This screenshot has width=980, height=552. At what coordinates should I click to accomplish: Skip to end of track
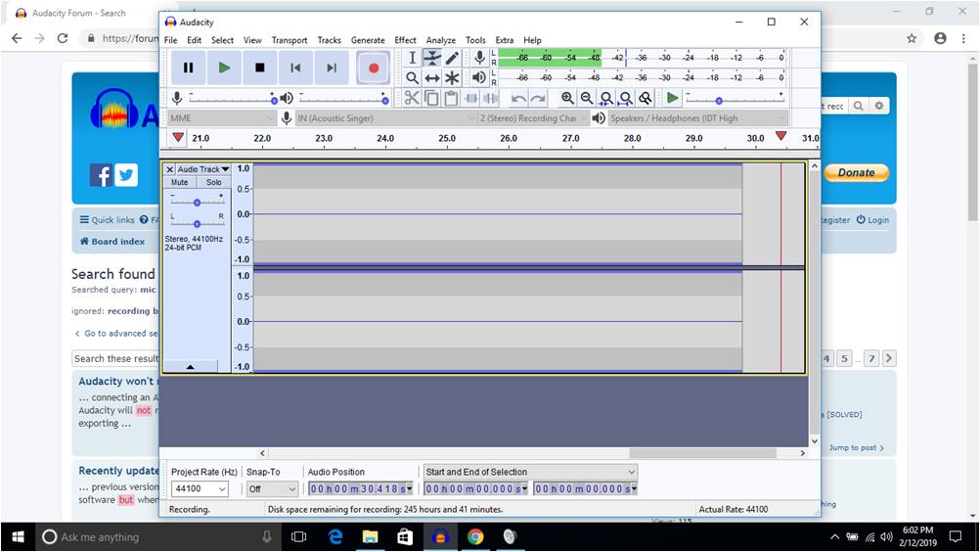332,69
